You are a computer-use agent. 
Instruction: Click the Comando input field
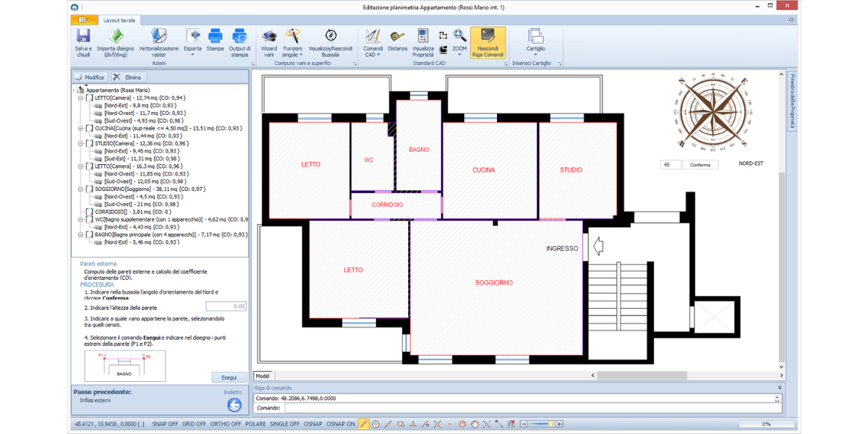(528, 408)
